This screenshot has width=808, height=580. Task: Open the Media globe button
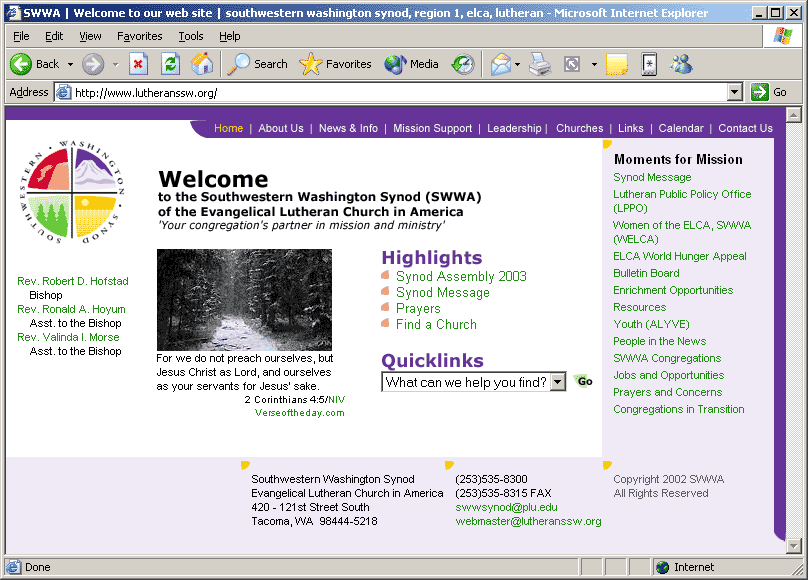coord(411,64)
